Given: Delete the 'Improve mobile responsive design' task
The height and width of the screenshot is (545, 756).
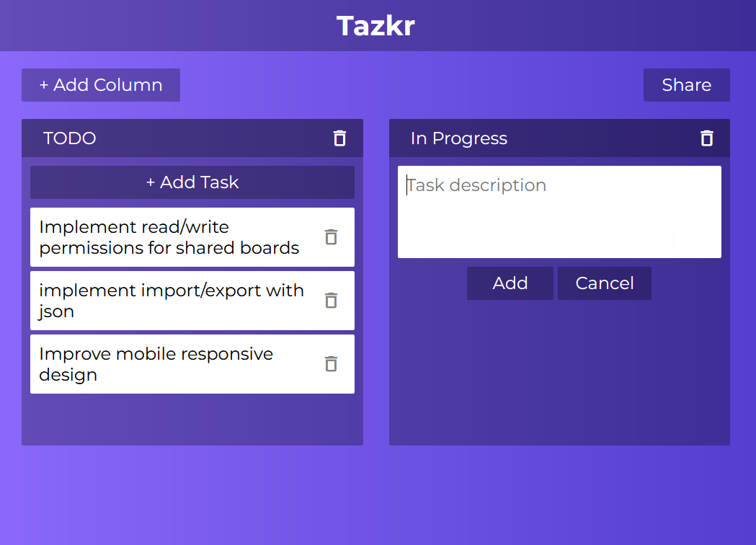Looking at the screenshot, I should coord(331,364).
